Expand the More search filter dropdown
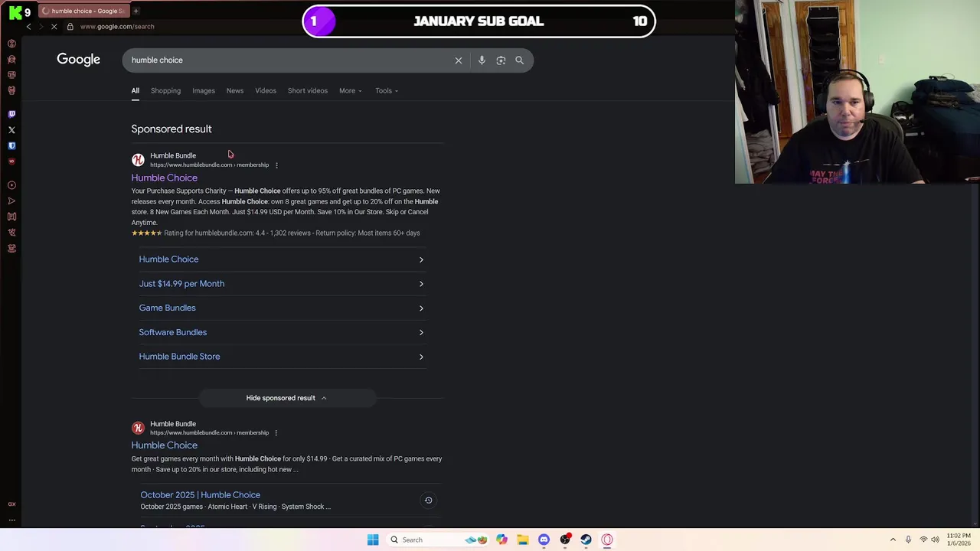The image size is (980, 551). (351, 91)
